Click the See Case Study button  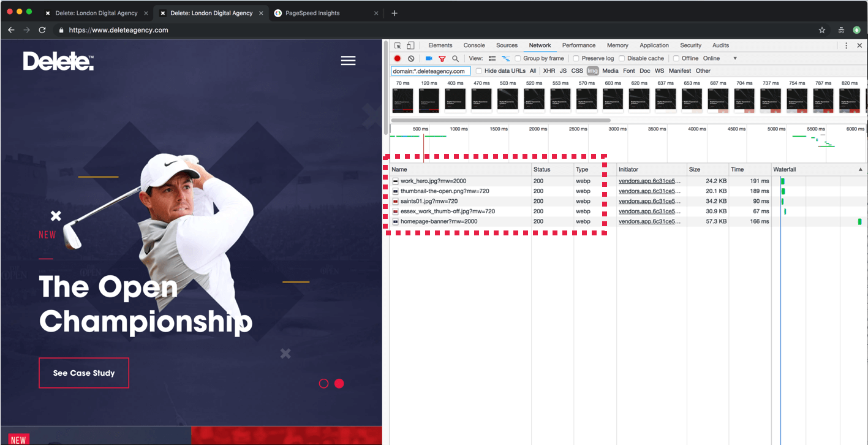click(83, 373)
